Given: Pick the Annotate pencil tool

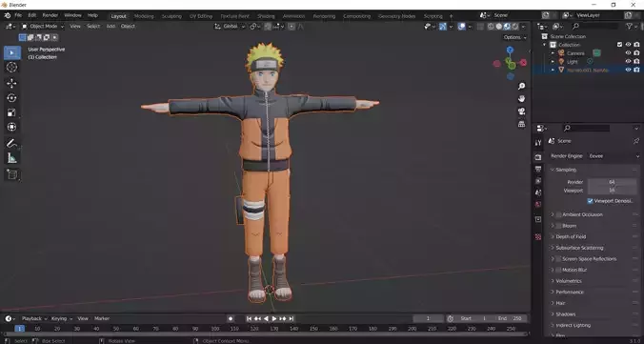Looking at the screenshot, I should (x=12, y=144).
